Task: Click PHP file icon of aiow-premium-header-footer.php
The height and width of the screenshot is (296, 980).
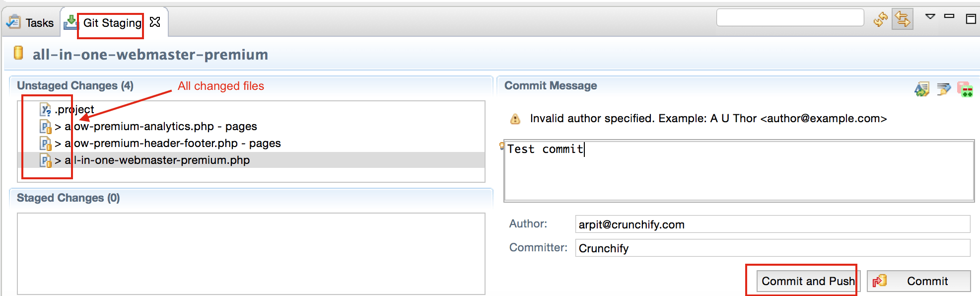Action: pos(46,144)
